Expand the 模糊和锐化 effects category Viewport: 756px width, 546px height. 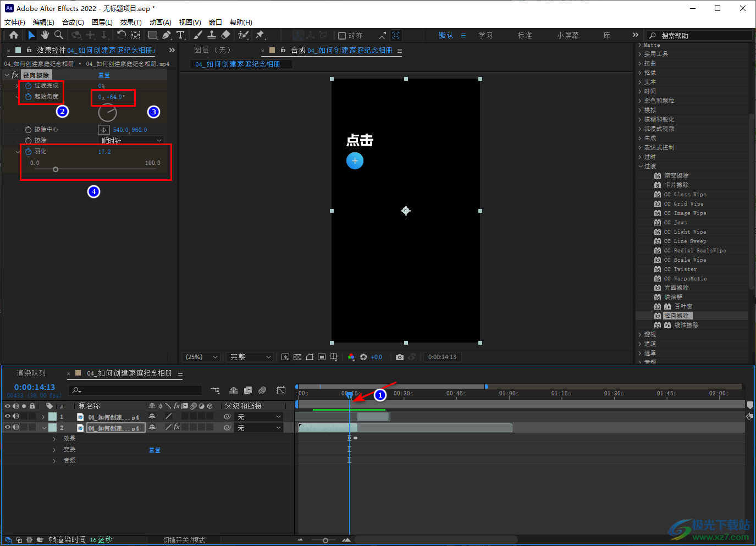tap(640, 119)
